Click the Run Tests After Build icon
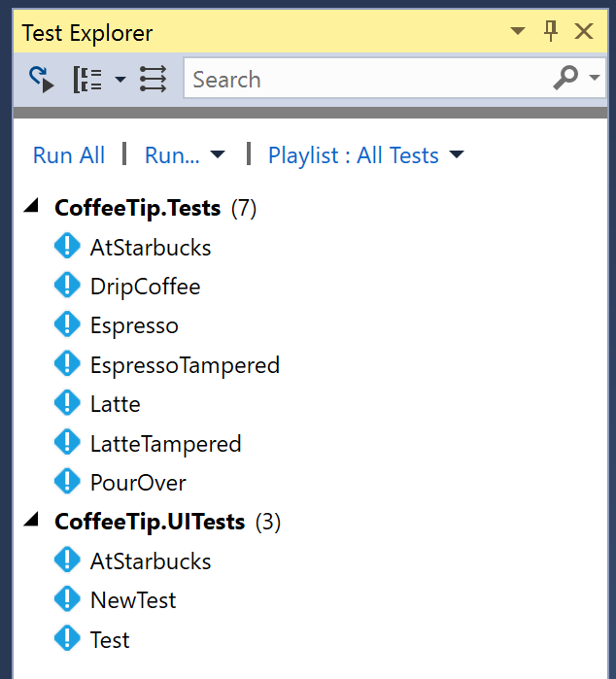The width and height of the screenshot is (616, 679). [x=41, y=80]
